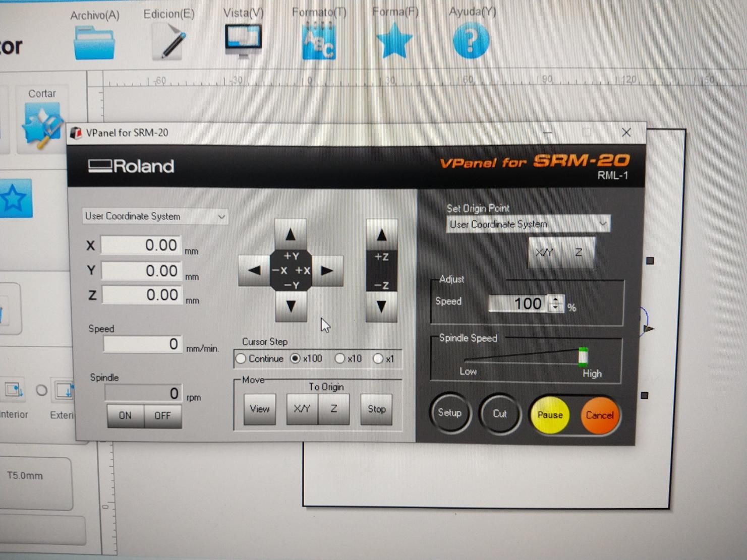Click the Speed mm/min value field

pyautogui.click(x=143, y=344)
